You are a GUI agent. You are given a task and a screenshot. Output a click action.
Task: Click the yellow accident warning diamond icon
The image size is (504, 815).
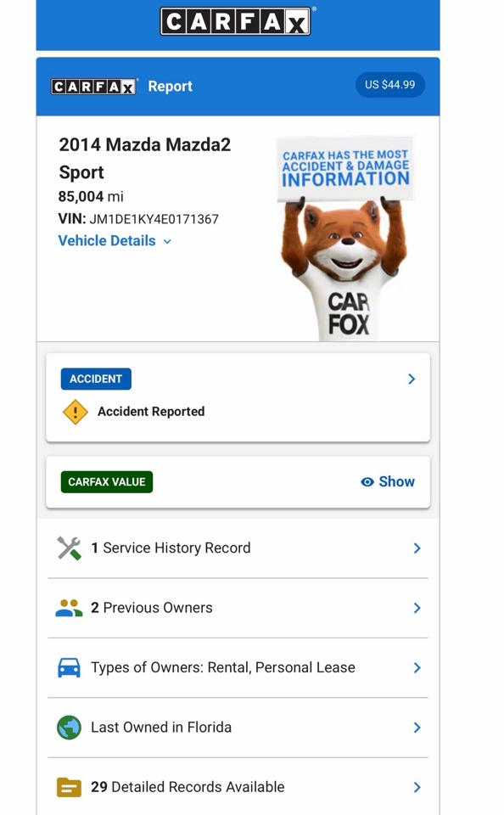click(x=76, y=412)
